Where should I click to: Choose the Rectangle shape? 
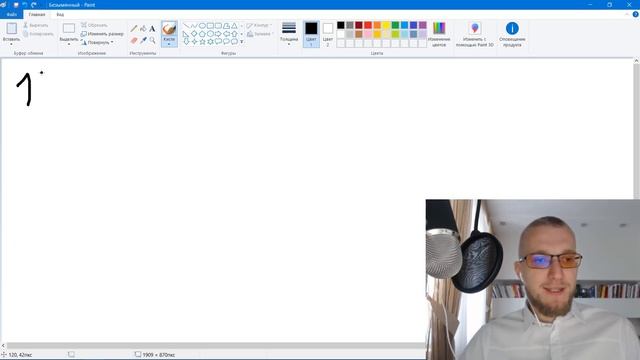[210, 26]
